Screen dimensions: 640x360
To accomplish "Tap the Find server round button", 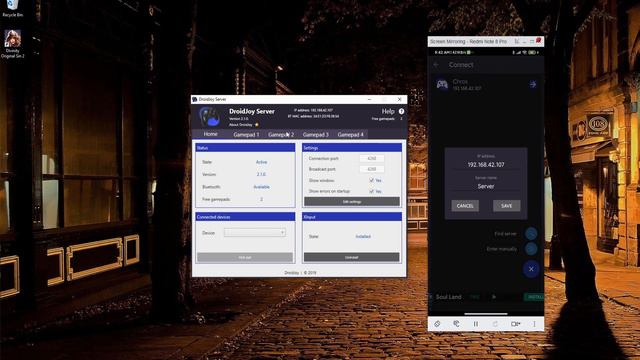I will (x=531, y=233).
